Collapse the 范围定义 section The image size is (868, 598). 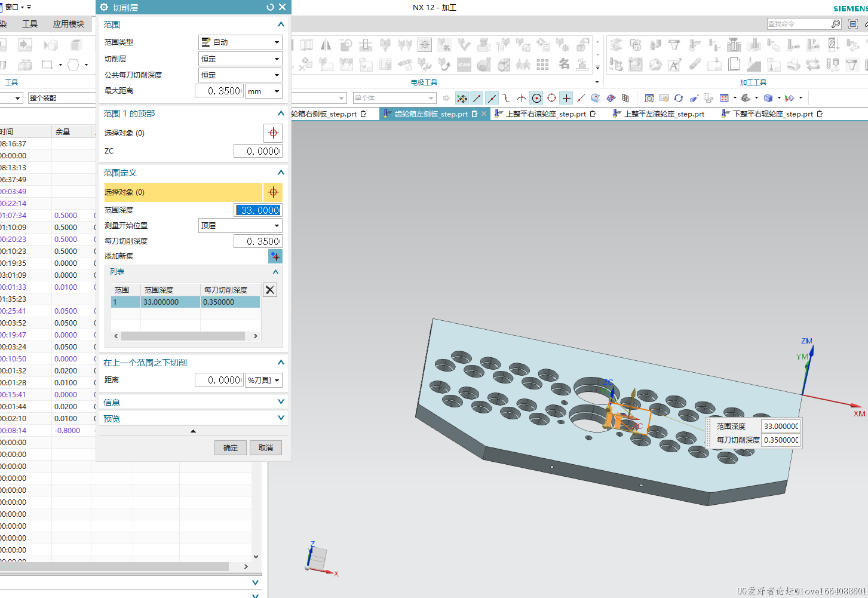(281, 173)
